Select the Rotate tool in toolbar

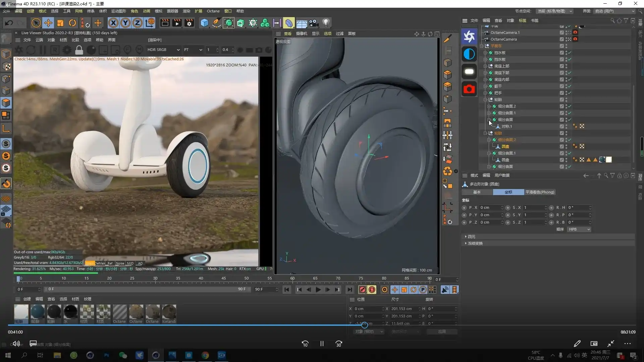(x=72, y=23)
